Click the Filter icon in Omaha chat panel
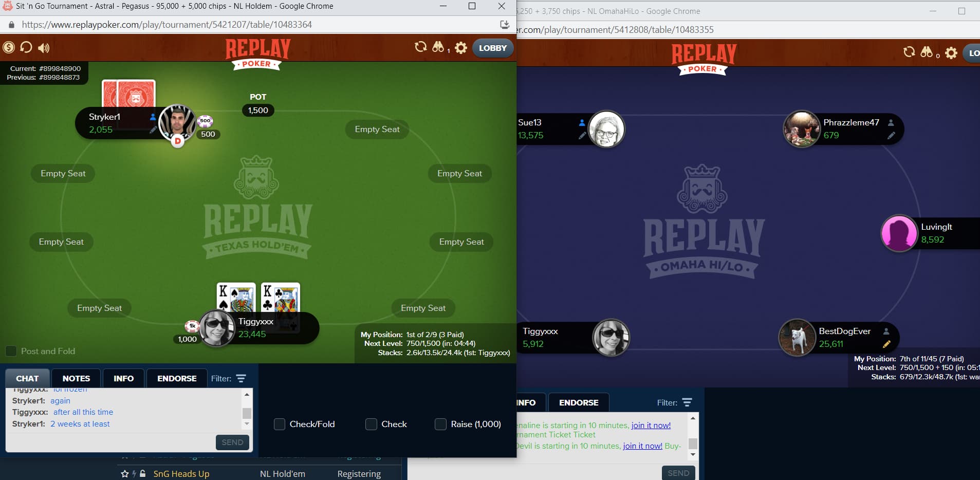The image size is (980, 480). tap(687, 402)
